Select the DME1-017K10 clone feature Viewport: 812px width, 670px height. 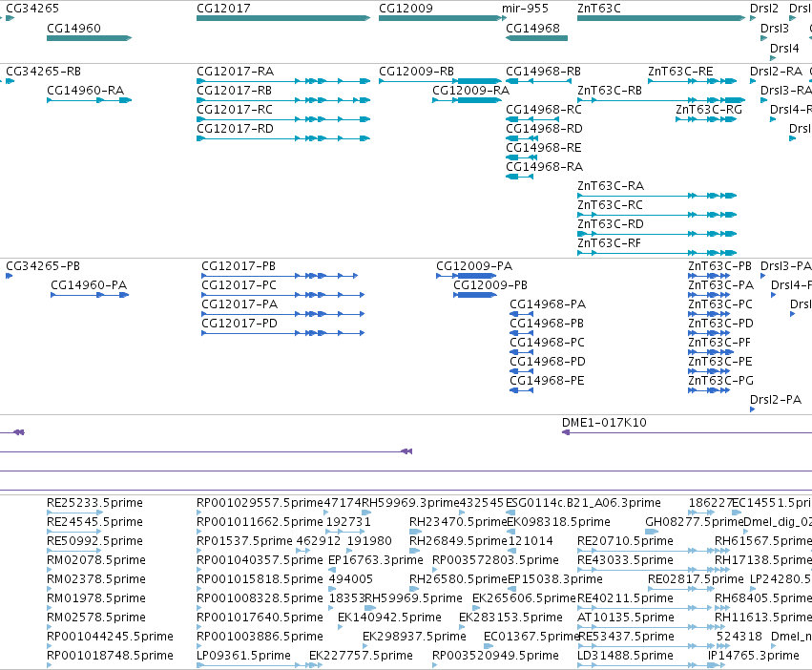(687, 432)
